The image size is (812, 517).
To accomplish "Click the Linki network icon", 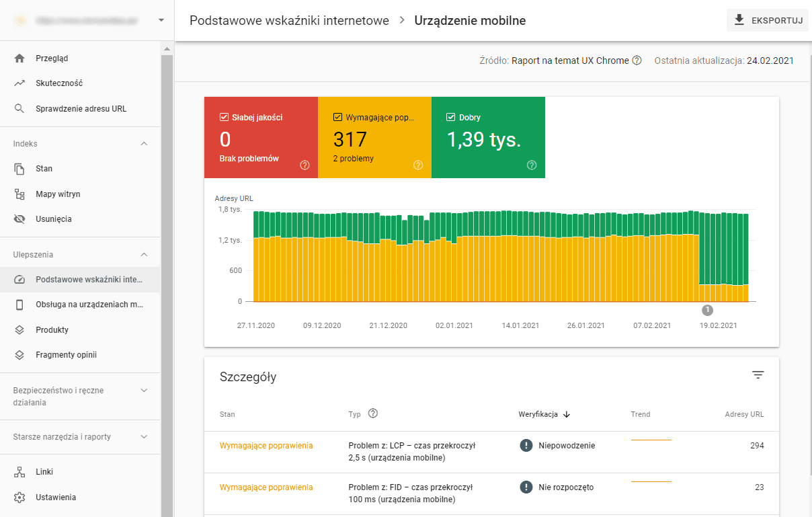I will [x=19, y=472].
